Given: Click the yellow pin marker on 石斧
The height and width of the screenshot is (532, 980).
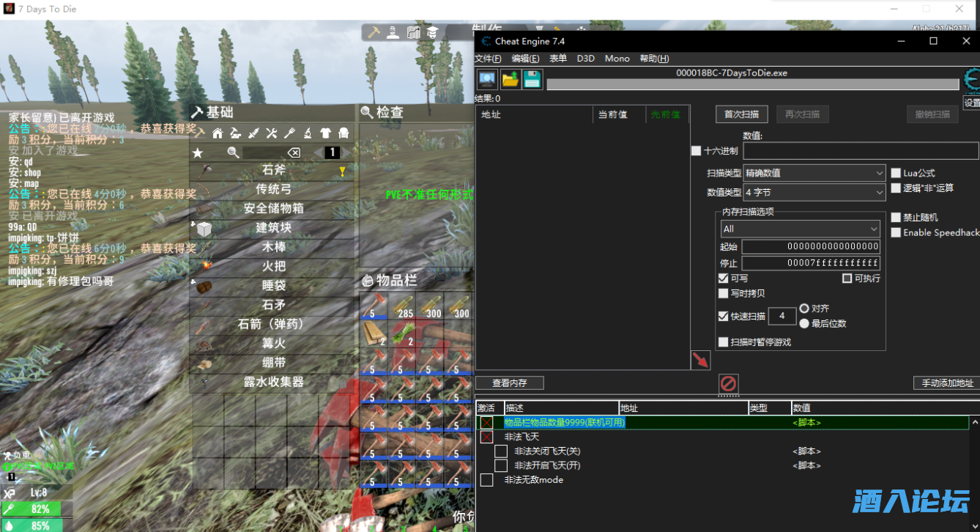Looking at the screenshot, I should click(x=341, y=171).
